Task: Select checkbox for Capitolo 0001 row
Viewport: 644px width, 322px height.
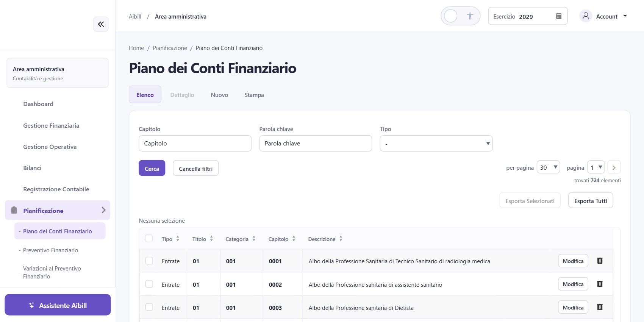Action: (x=149, y=261)
